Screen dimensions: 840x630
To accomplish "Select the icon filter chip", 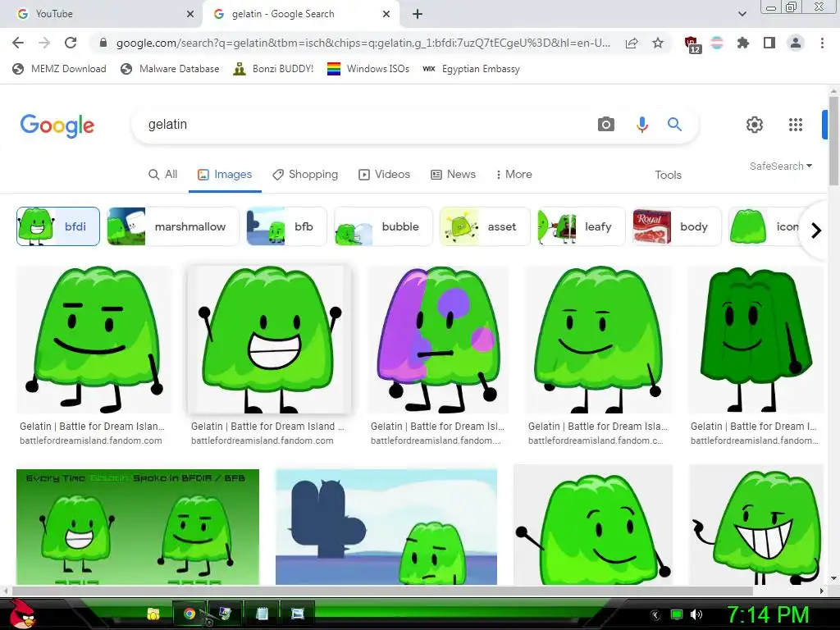I will tap(766, 226).
